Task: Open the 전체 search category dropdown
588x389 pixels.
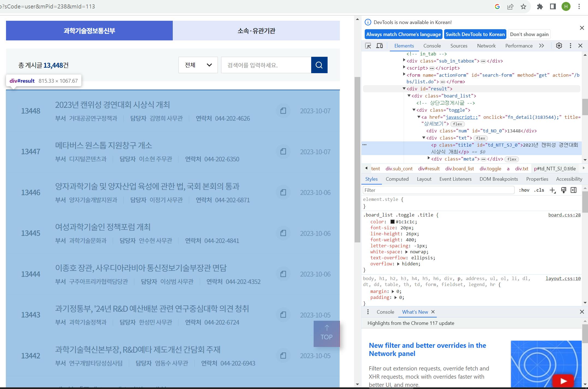Action: [x=198, y=65]
